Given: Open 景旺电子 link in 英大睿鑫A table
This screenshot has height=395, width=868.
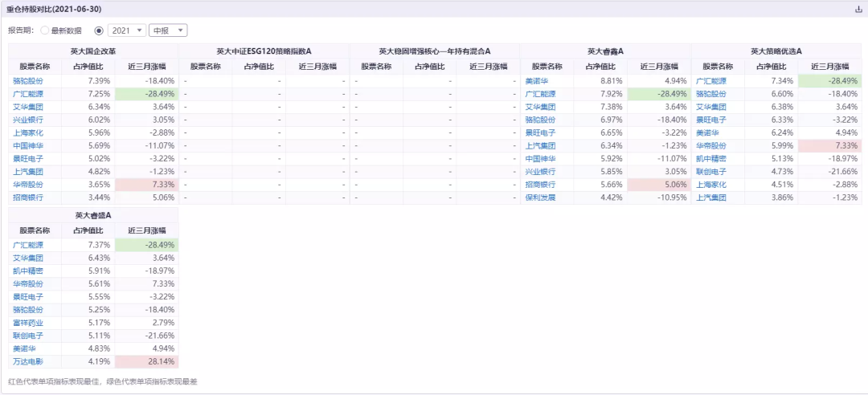Looking at the screenshot, I should (540, 132).
